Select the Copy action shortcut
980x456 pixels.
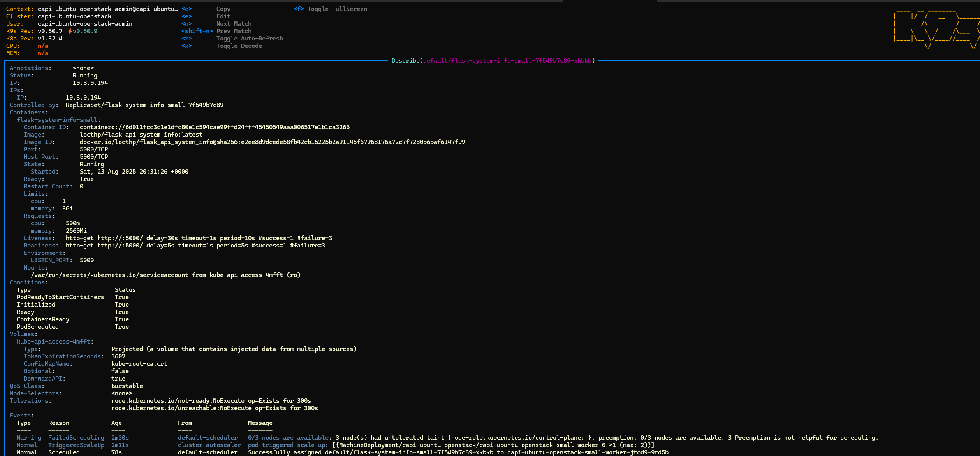pos(223,9)
